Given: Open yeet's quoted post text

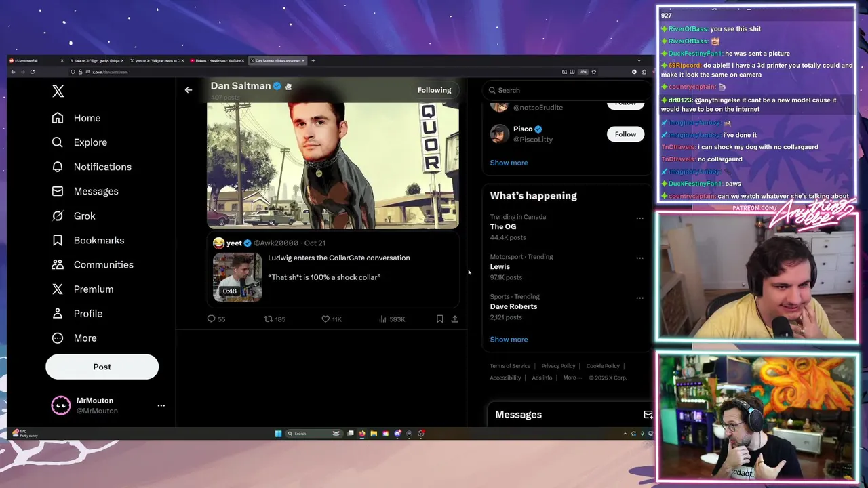Looking at the screenshot, I should [x=338, y=267].
